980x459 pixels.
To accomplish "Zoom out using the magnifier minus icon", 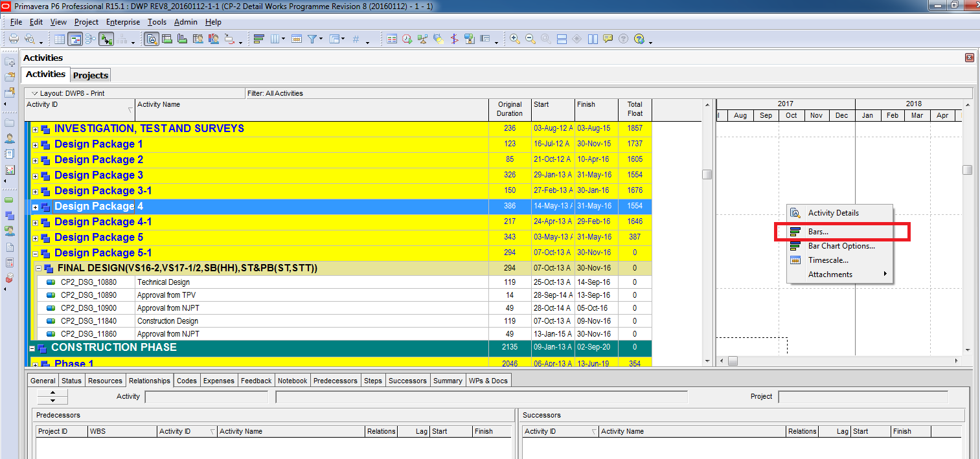I will click(x=530, y=39).
